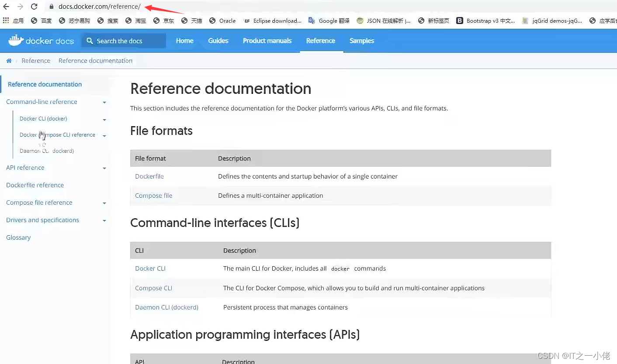The image size is (617, 364).
Task: Click the docker docs whale logo
Action: [41, 41]
